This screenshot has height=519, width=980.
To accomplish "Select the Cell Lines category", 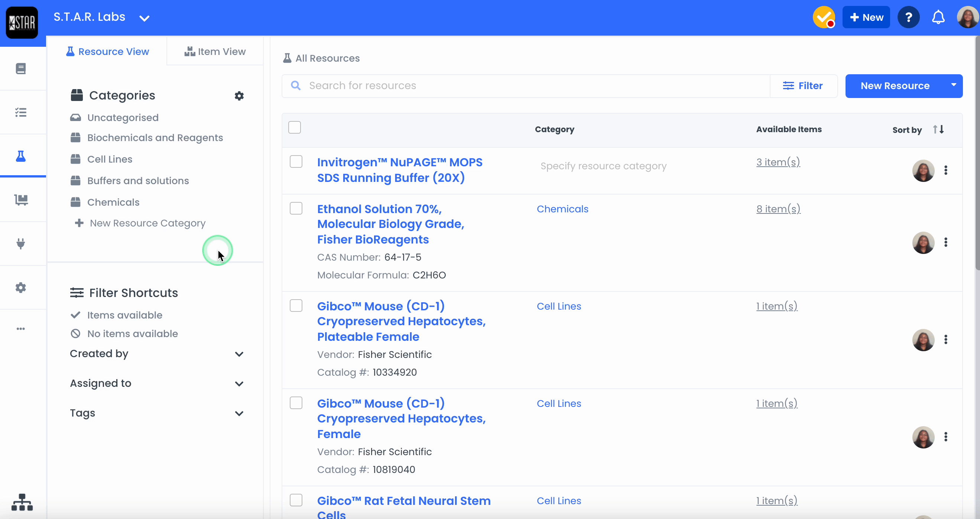I will (110, 159).
